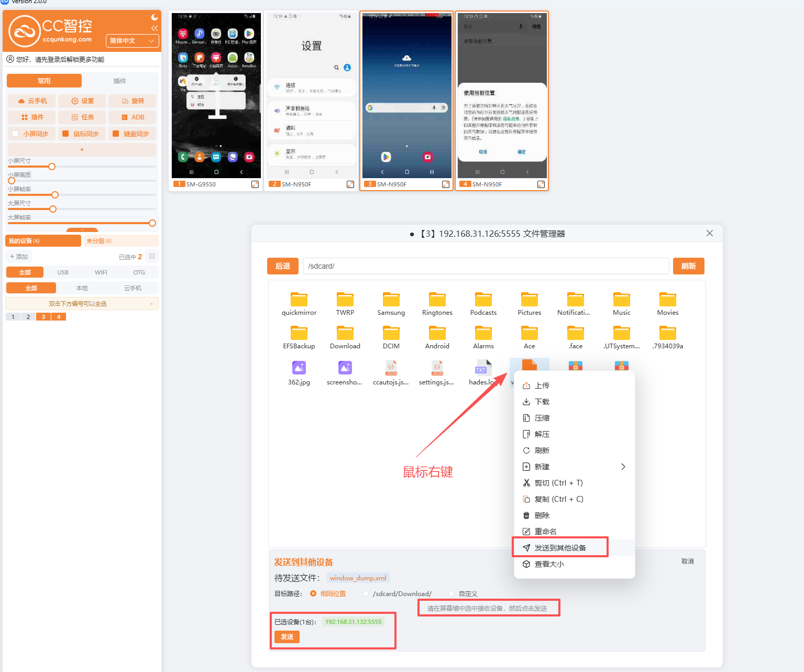
Task: Enlarge device 1 SM-G9550 with its expand icon
Action: point(255,184)
